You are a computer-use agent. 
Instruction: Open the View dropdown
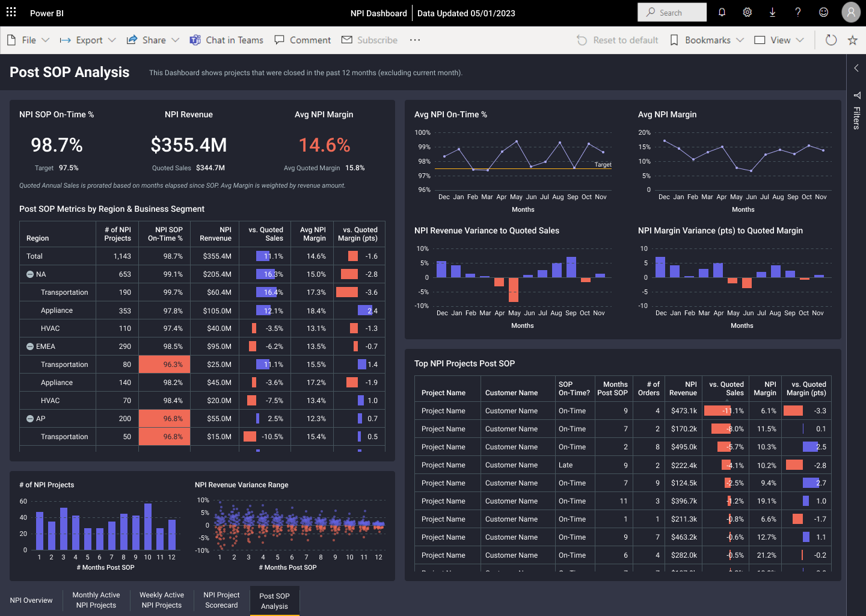(x=779, y=40)
